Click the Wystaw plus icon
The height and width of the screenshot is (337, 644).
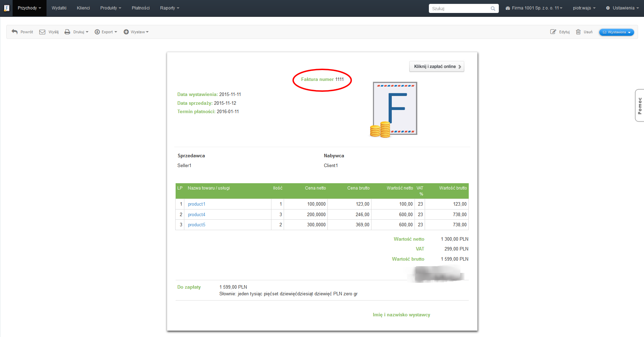(x=126, y=32)
